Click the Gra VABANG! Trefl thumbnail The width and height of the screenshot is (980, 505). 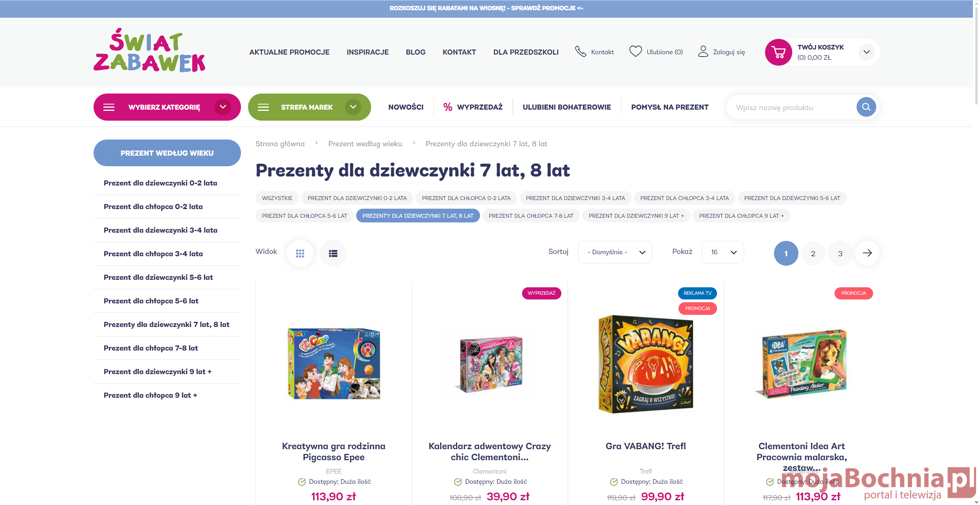[x=645, y=364]
